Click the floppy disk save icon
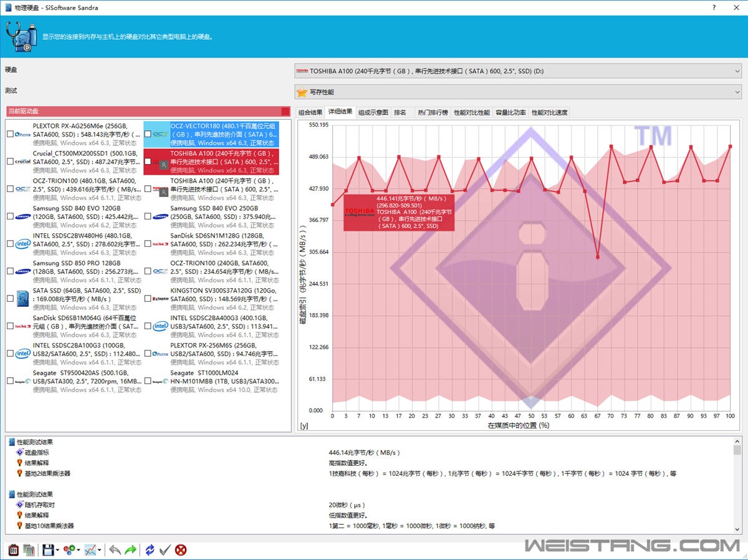The image size is (748, 560). click(x=48, y=550)
